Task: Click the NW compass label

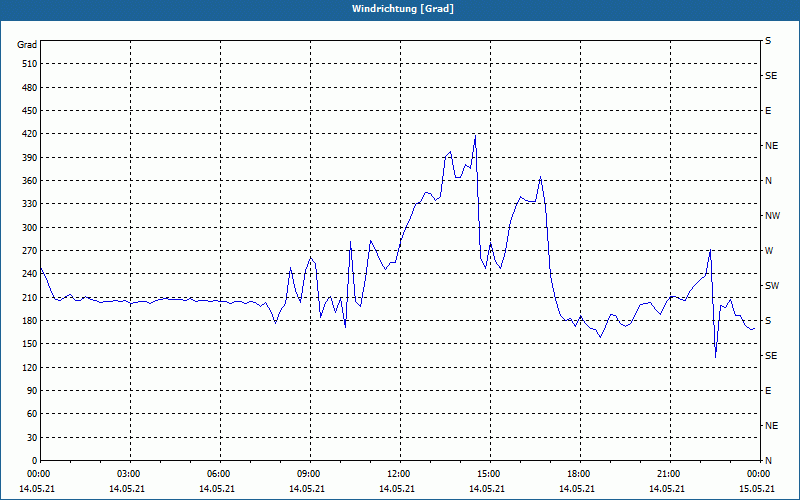Action: tap(773, 216)
